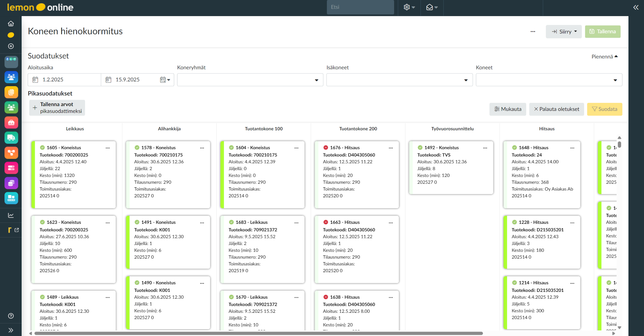The width and height of the screenshot is (644, 336).
Task: Open the home page icon in sidebar
Action: tap(11, 24)
